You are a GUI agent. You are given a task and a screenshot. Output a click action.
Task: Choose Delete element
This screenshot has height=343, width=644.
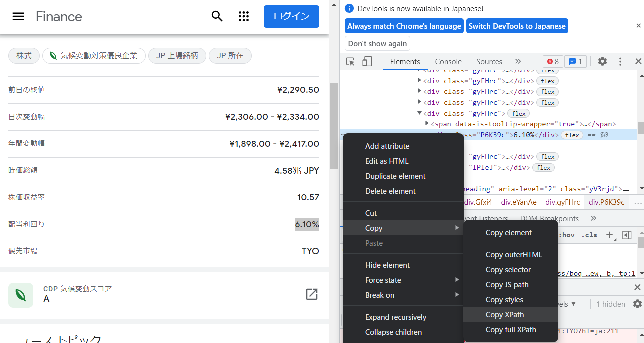(x=390, y=191)
